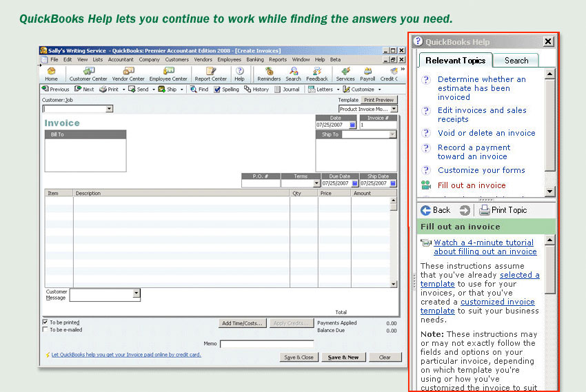The image size is (586, 392).
Task: Open the Customer Center icon
Action: pyautogui.click(x=88, y=74)
